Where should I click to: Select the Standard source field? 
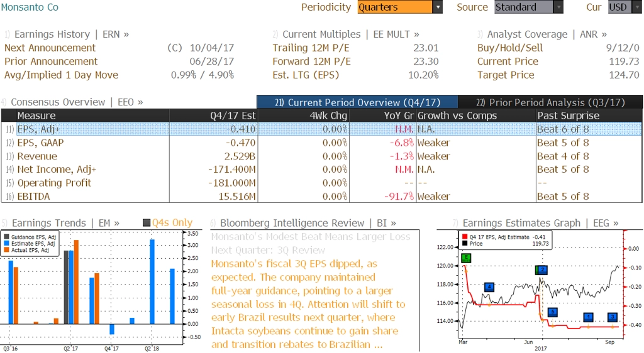(524, 7)
